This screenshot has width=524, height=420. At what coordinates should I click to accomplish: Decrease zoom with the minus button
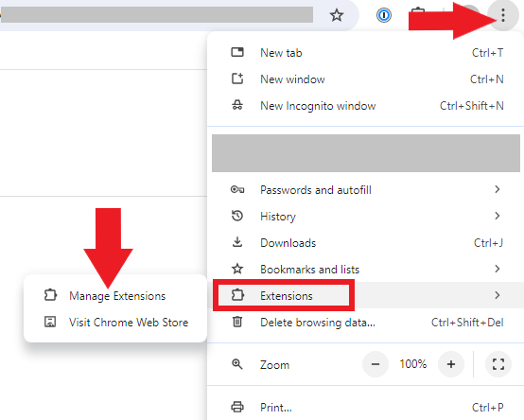tap(376, 364)
